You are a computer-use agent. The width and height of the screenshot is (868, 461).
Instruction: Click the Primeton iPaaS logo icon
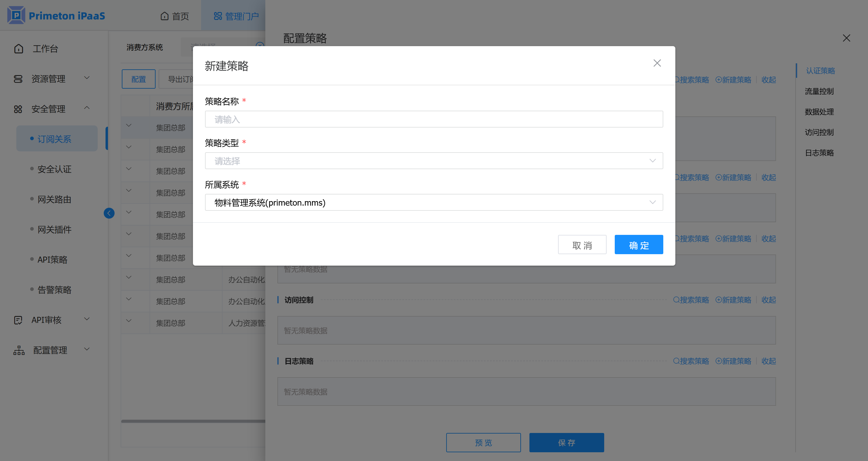coord(16,15)
